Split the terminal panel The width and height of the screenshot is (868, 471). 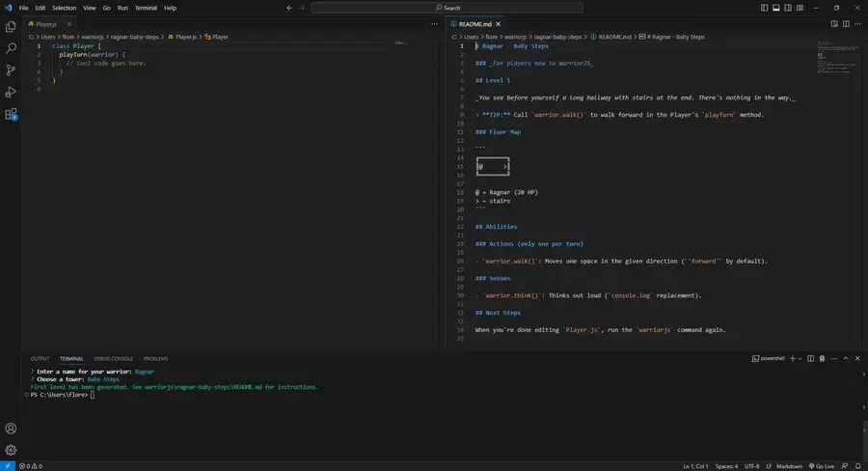coord(809,358)
